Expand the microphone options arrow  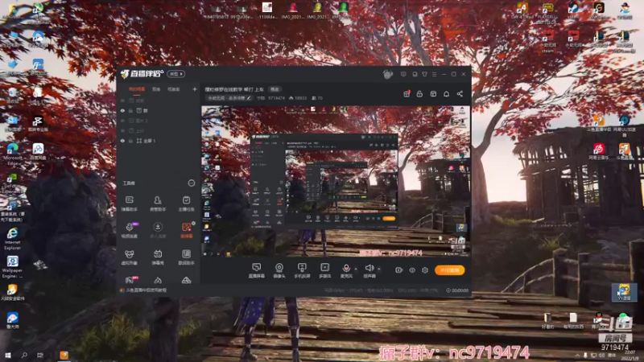(356, 269)
